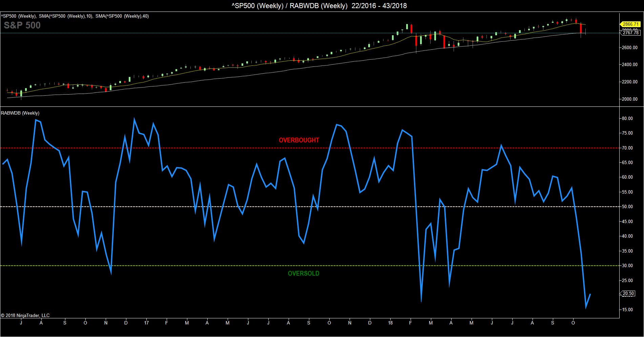Click the green OVERSOLD label

304,274
